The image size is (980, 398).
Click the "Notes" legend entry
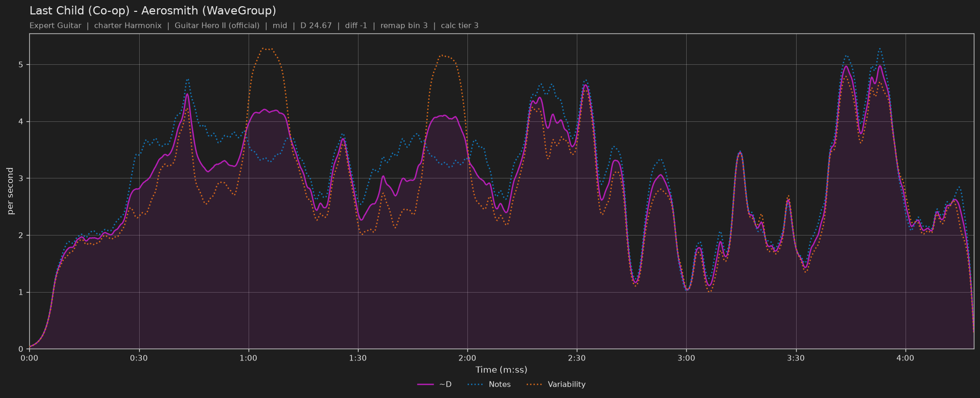point(489,385)
